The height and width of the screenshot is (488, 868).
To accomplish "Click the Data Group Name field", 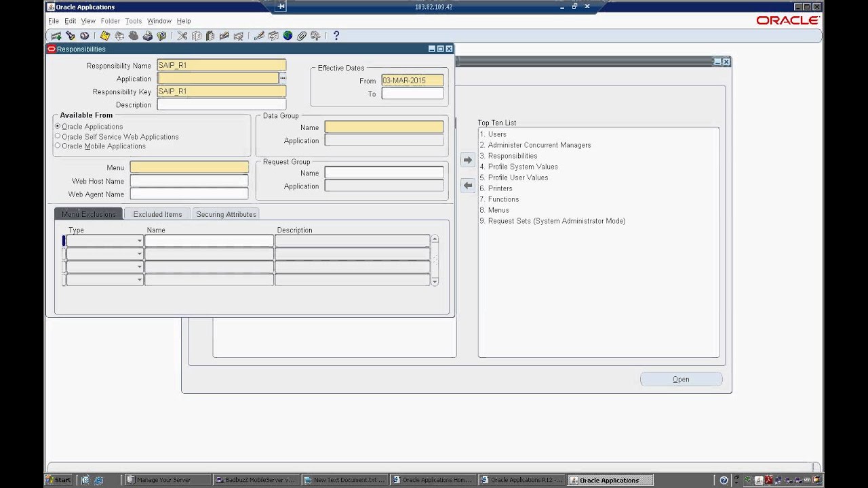I will point(384,127).
